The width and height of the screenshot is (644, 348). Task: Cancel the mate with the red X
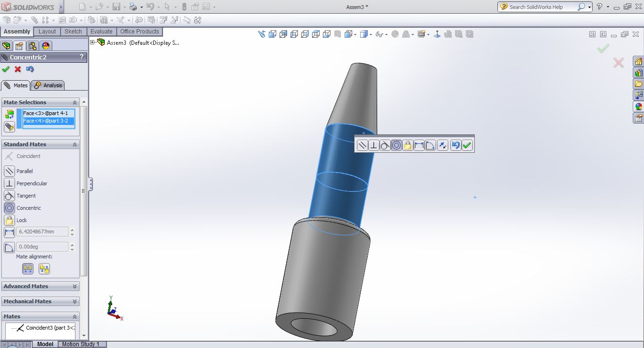(18, 69)
